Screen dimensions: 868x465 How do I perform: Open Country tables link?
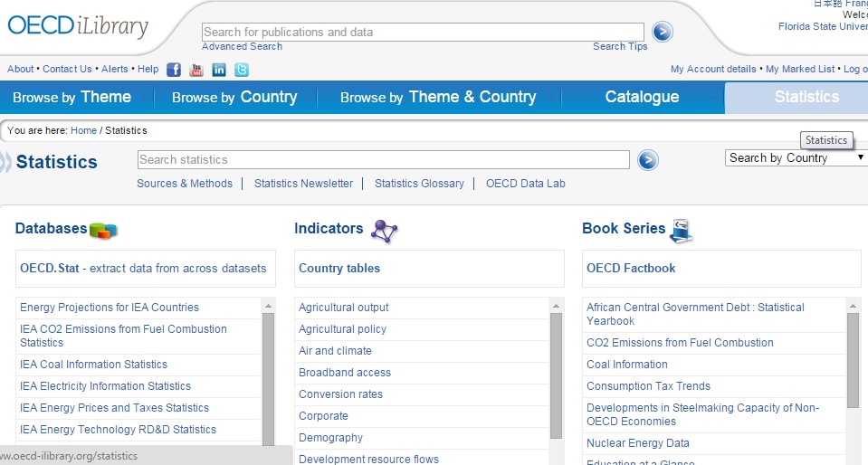pos(339,269)
